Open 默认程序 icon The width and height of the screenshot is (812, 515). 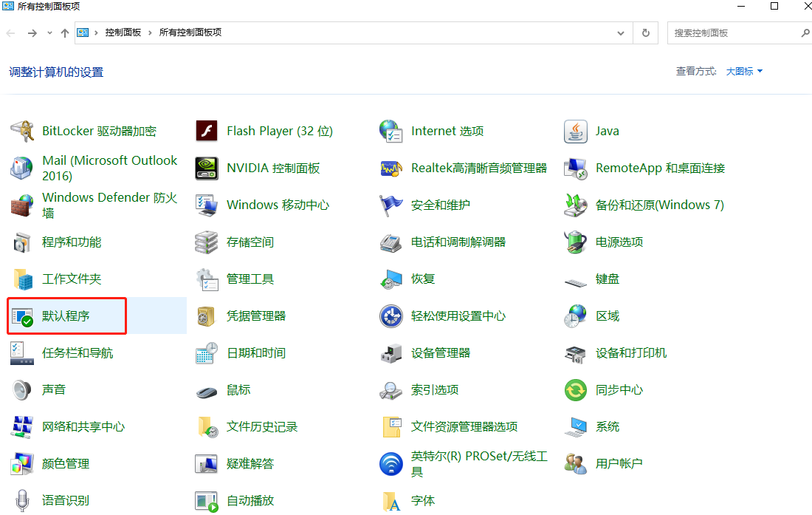pyautogui.click(x=21, y=316)
